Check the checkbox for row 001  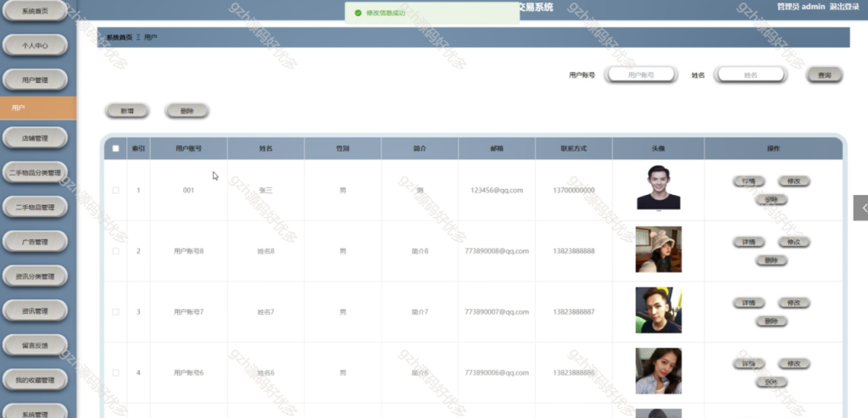click(x=115, y=190)
